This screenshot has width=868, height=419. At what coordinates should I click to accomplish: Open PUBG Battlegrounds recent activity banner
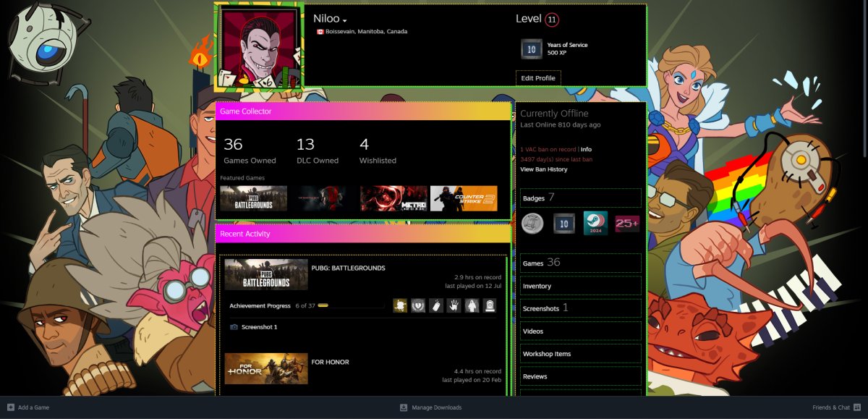(266, 275)
